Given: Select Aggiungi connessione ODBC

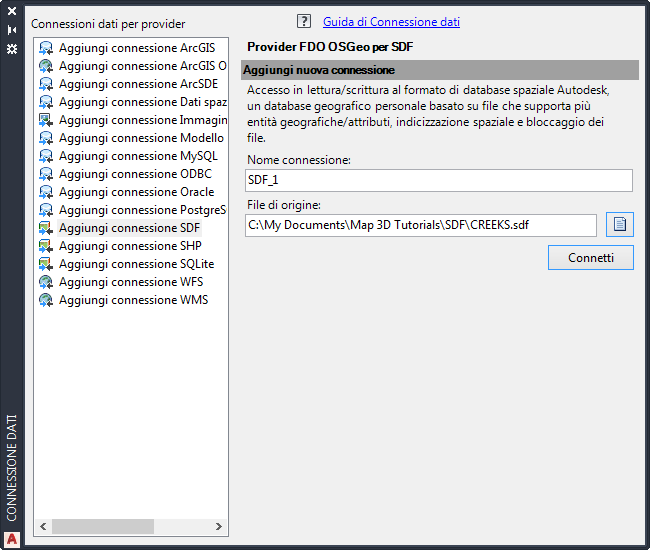Looking at the screenshot, I should click(135, 174).
